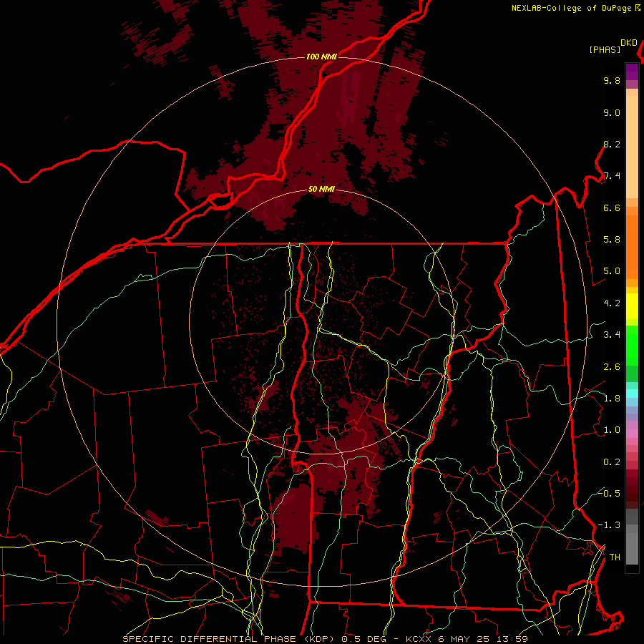Click the NEXLAB-College of DuPage watermark text

pos(572,8)
